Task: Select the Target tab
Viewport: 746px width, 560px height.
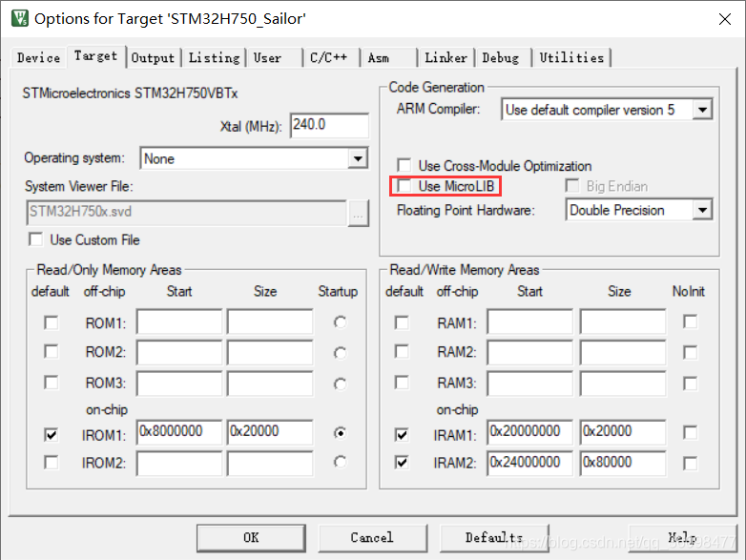Action: 95,56
